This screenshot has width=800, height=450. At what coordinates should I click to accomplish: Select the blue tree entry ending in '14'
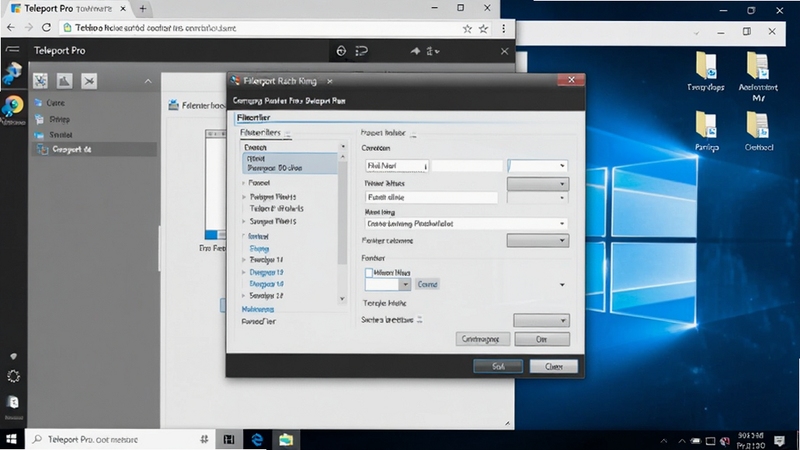[x=266, y=284]
